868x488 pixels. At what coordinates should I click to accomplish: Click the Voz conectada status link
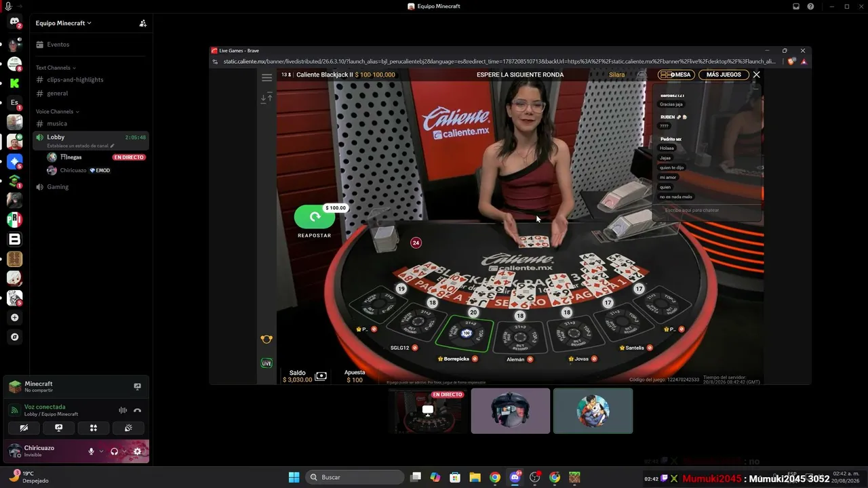pos(45,407)
